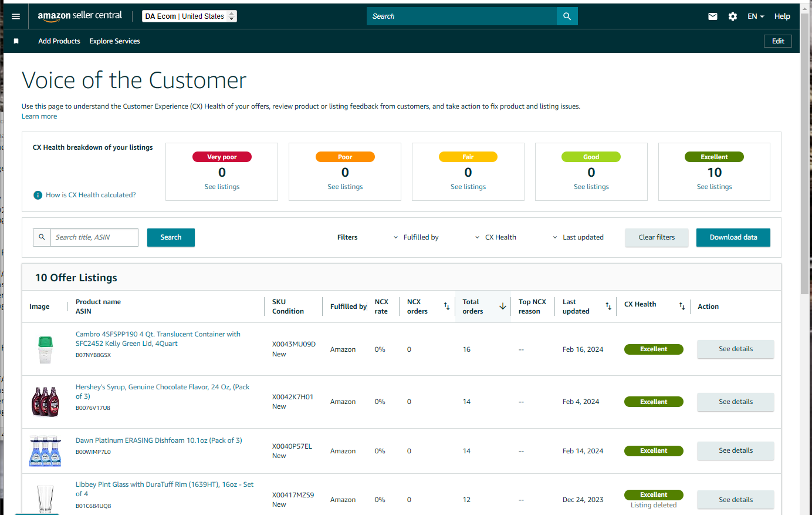
Task: See details for Libbey Pint Glass listing
Action: pyautogui.click(x=736, y=500)
